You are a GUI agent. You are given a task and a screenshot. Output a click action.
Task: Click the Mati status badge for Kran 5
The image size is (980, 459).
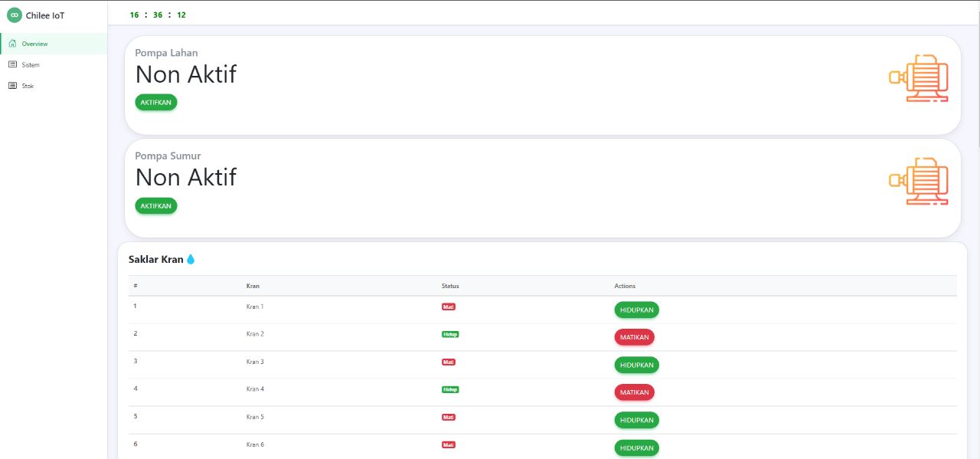pos(449,417)
